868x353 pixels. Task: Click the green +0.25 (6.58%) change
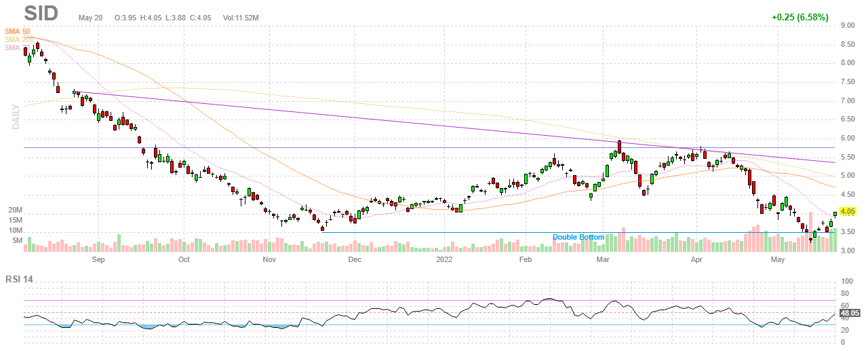[x=800, y=17]
